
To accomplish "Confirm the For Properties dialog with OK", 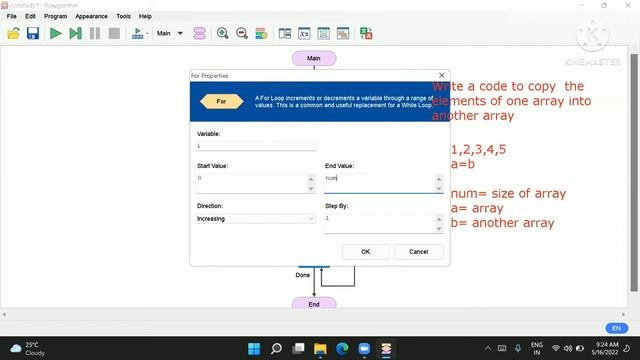I will click(x=366, y=252).
